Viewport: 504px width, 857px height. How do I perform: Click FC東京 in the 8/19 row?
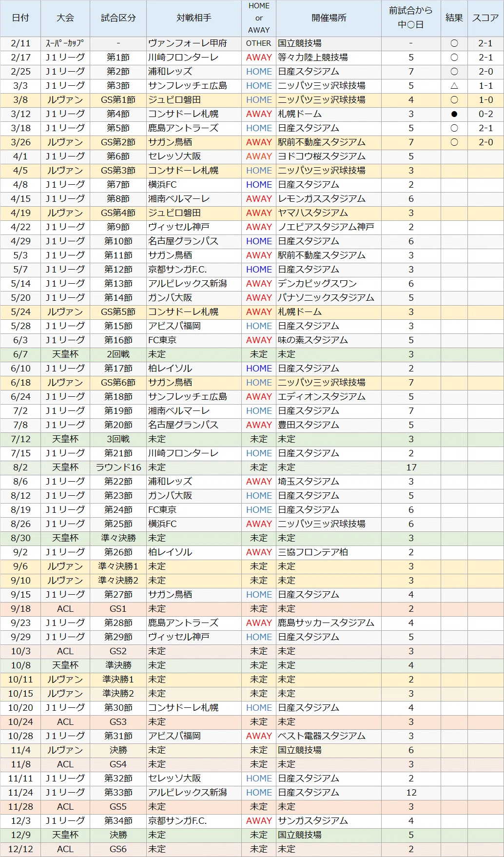(194, 510)
